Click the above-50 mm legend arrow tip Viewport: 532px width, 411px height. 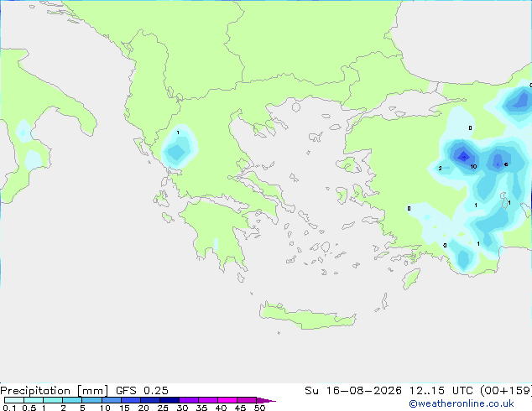point(266,400)
